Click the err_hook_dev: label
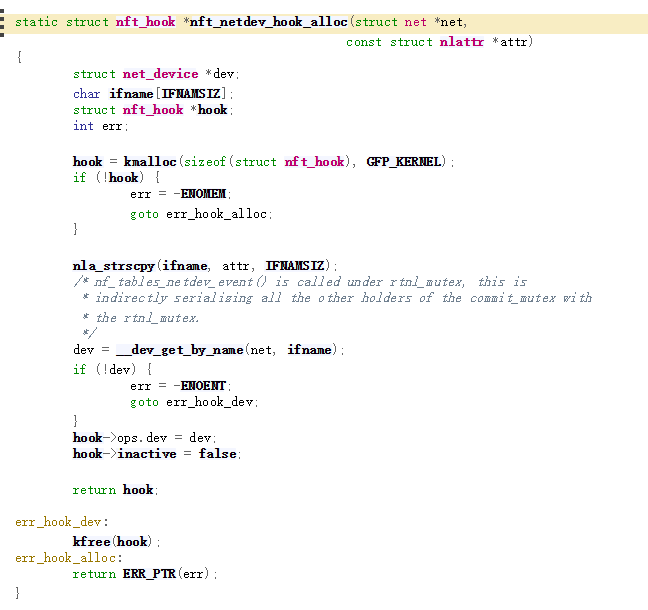648x610 pixels. [62, 522]
